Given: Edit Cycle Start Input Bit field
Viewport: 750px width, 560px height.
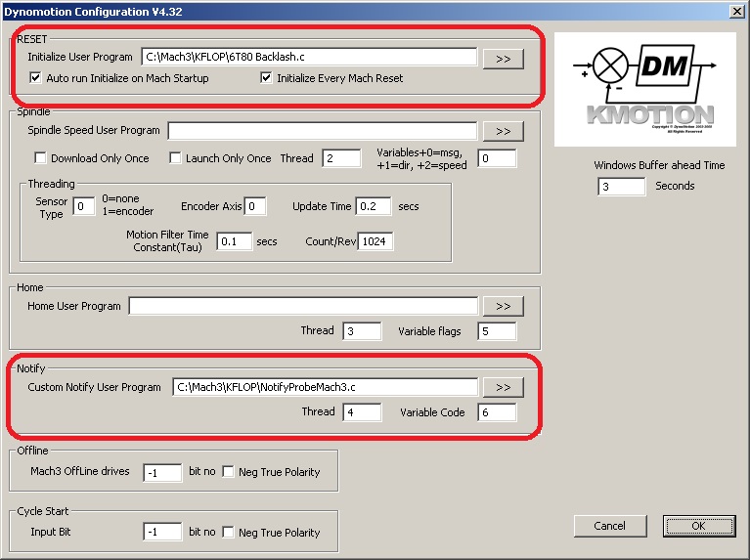Looking at the screenshot, I should click(x=162, y=532).
